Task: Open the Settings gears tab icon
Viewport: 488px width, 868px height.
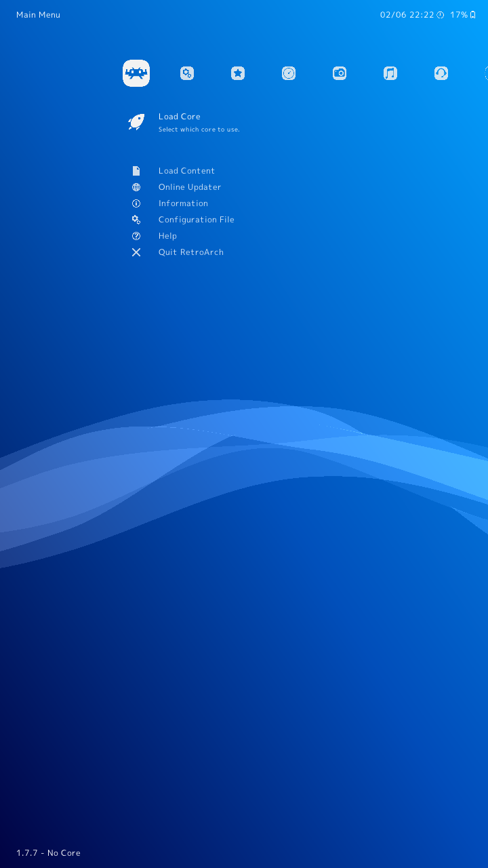Action: (187, 73)
